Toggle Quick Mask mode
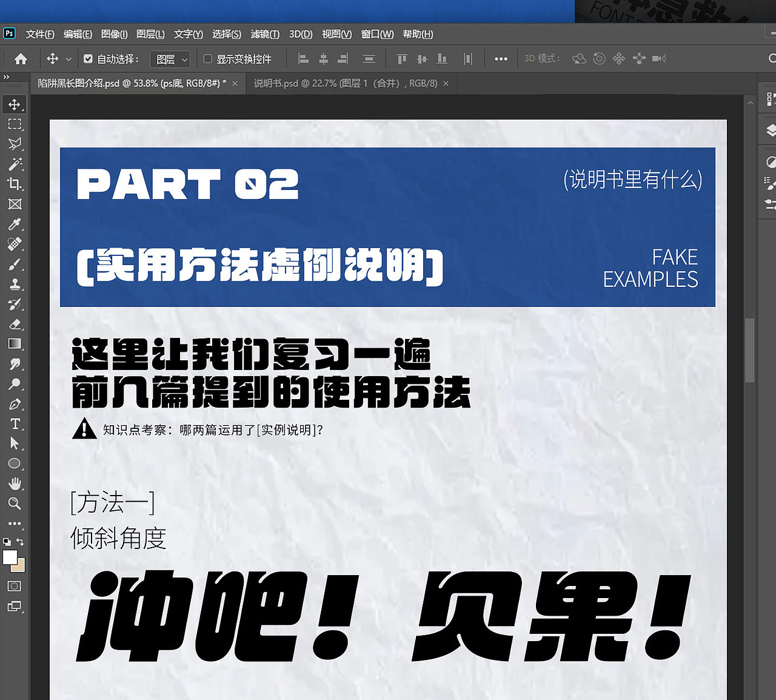Viewport: 776px width, 700px height. coord(15,586)
